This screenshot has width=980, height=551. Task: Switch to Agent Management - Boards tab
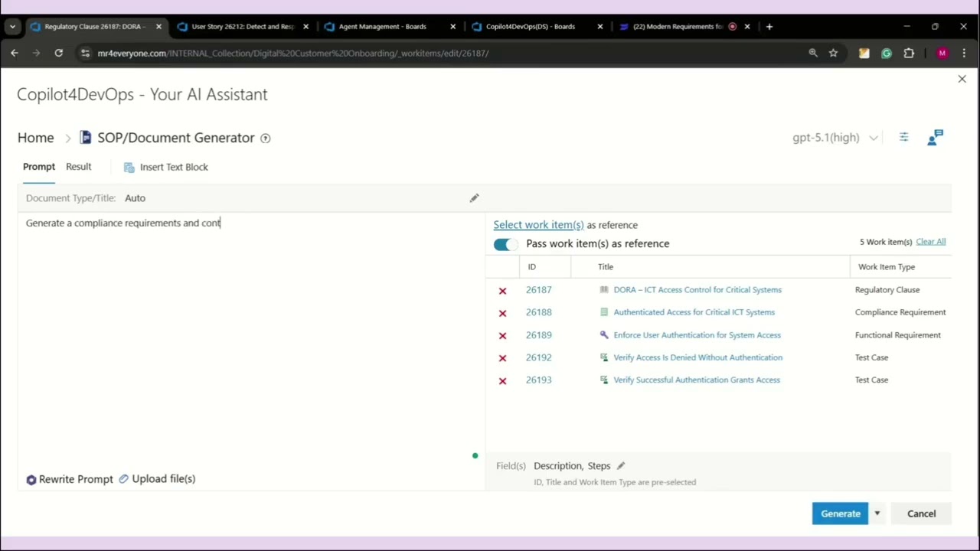[x=383, y=26]
